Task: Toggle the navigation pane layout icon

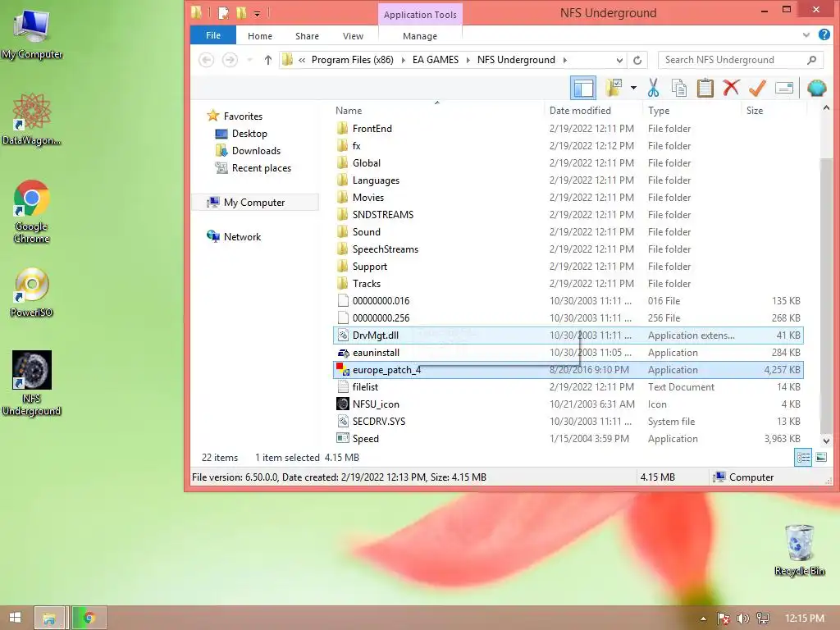Action: (x=583, y=88)
